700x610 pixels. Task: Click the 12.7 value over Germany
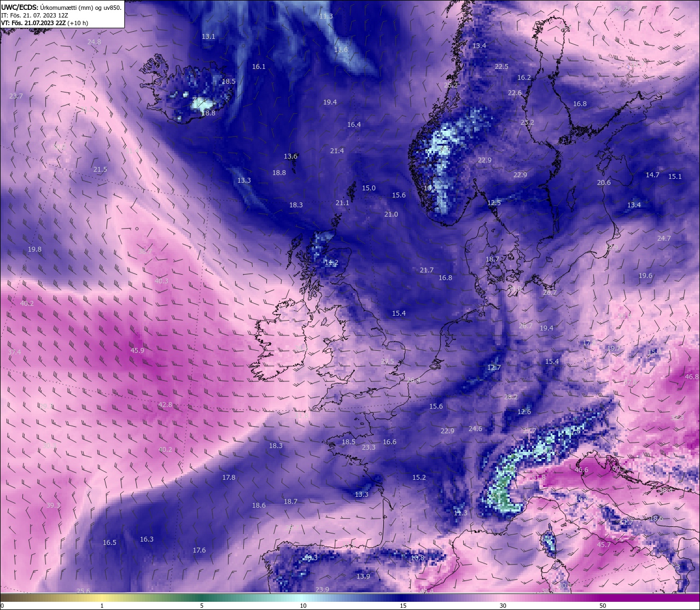pos(494,368)
